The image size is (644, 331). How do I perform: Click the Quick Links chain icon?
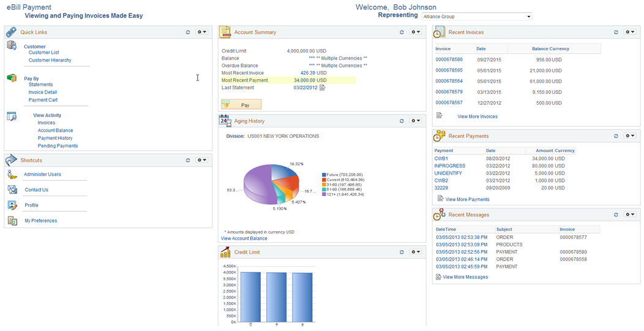coord(11,32)
